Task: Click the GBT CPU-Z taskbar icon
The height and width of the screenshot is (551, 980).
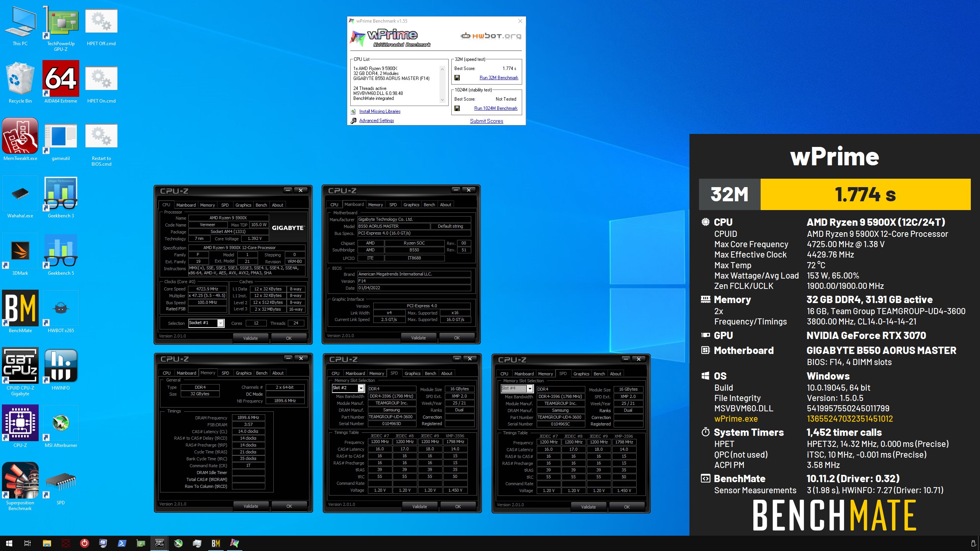Action: 160,543
